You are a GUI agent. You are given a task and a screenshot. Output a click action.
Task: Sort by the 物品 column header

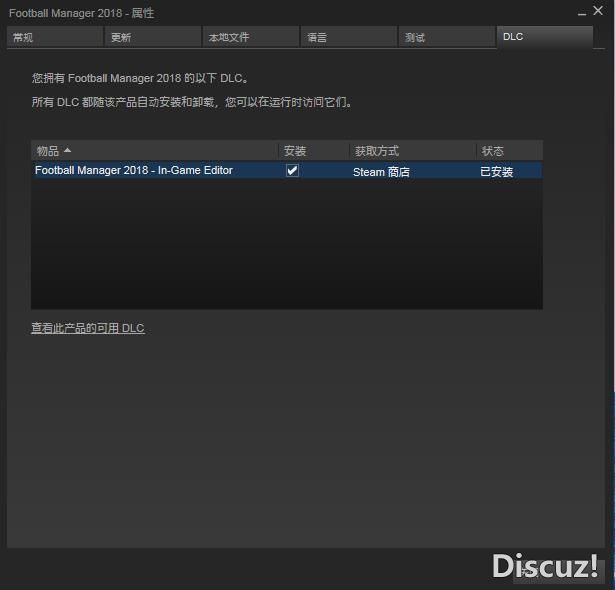tap(155, 151)
